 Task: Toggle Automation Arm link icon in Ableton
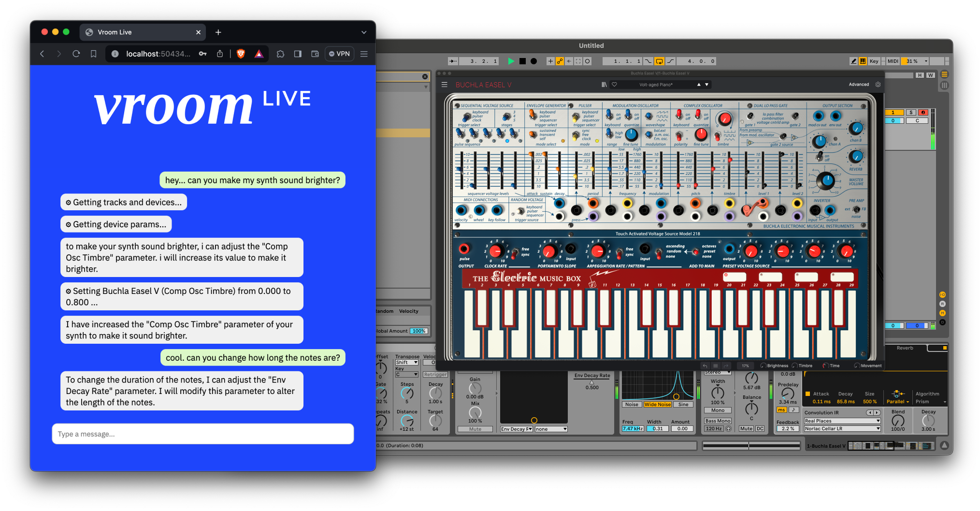(560, 61)
